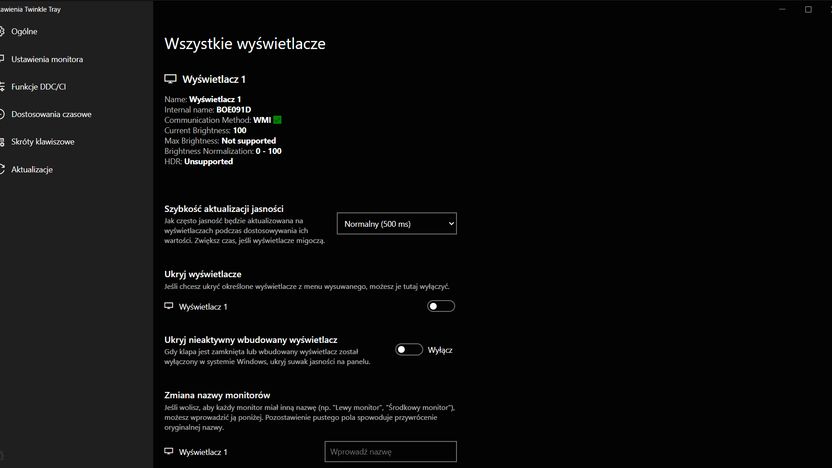Click the Ukryj wyświetlacze heading

[203, 274]
